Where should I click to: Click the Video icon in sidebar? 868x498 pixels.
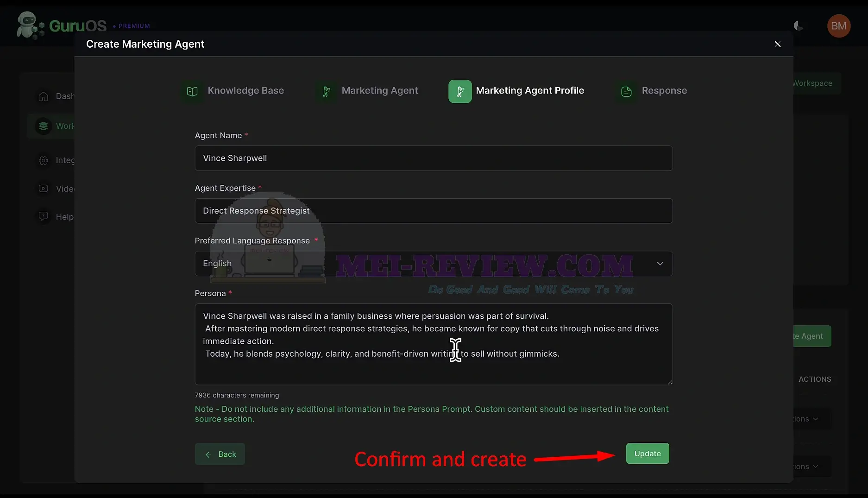point(43,189)
